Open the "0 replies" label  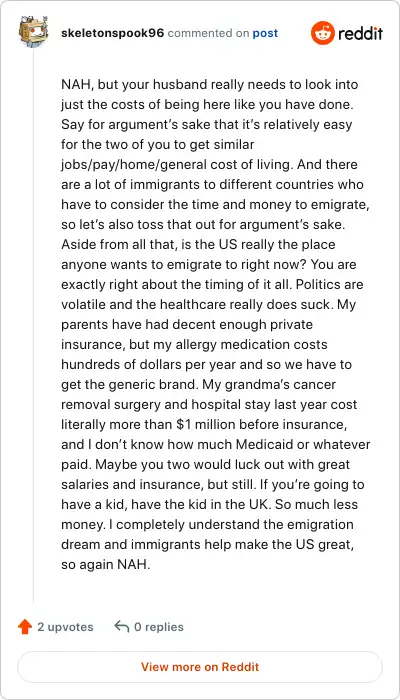159,627
